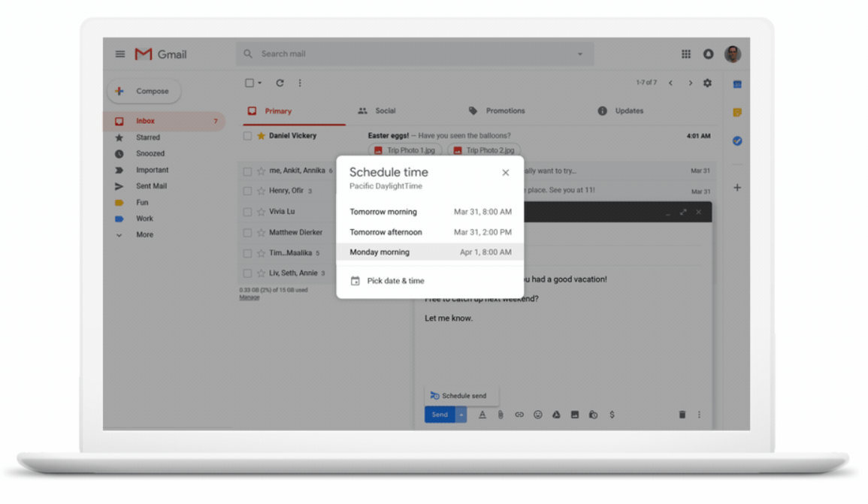Open Google Calendar from the side panel
The width and height of the screenshot is (868, 504).
coord(737,83)
